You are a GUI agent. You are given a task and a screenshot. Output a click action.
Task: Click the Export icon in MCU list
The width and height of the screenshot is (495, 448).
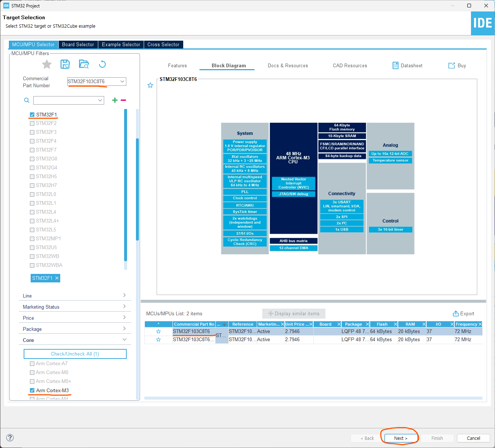(x=456, y=313)
